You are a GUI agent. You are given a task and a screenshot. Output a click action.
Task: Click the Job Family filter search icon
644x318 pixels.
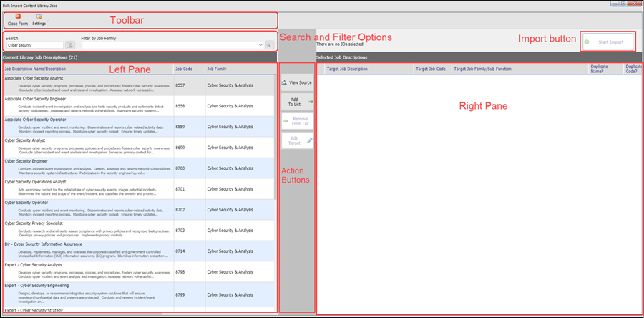click(x=270, y=45)
